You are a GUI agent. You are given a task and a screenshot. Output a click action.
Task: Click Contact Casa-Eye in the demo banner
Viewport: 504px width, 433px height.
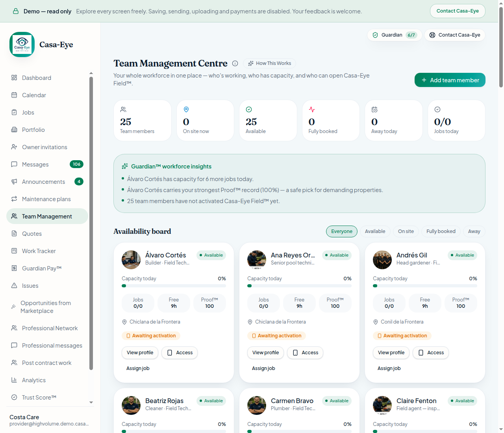(458, 11)
